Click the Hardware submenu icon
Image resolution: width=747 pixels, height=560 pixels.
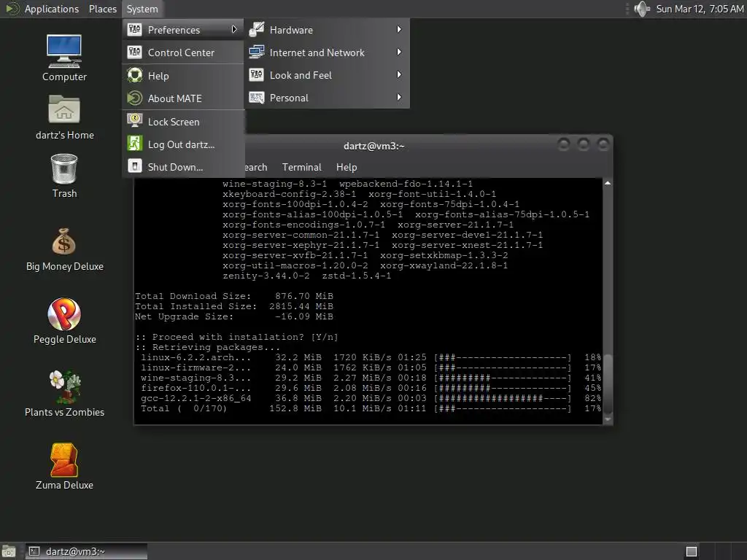click(x=257, y=29)
